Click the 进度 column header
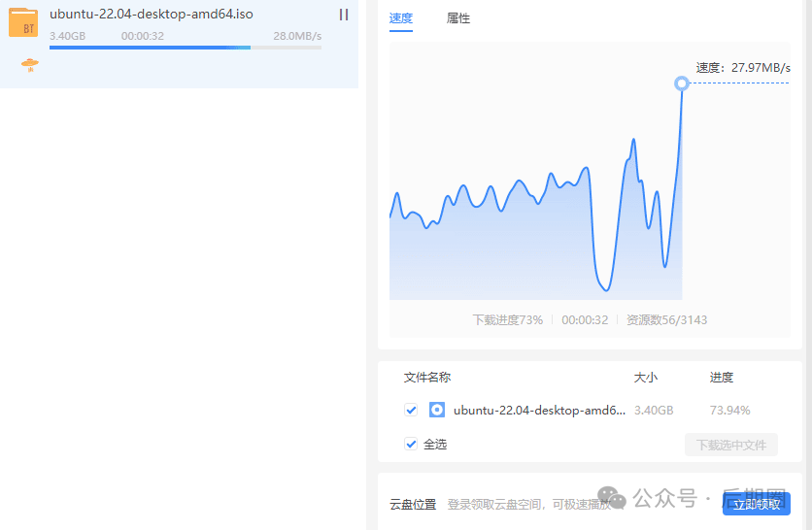Viewport: 812px width, 530px height. tap(722, 378)
